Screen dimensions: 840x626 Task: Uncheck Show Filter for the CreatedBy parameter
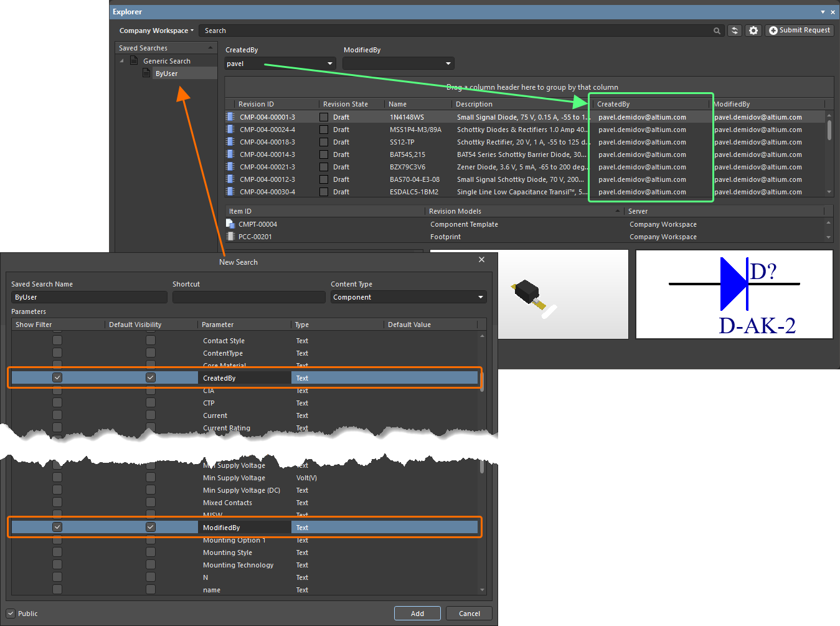coord(57,377)
